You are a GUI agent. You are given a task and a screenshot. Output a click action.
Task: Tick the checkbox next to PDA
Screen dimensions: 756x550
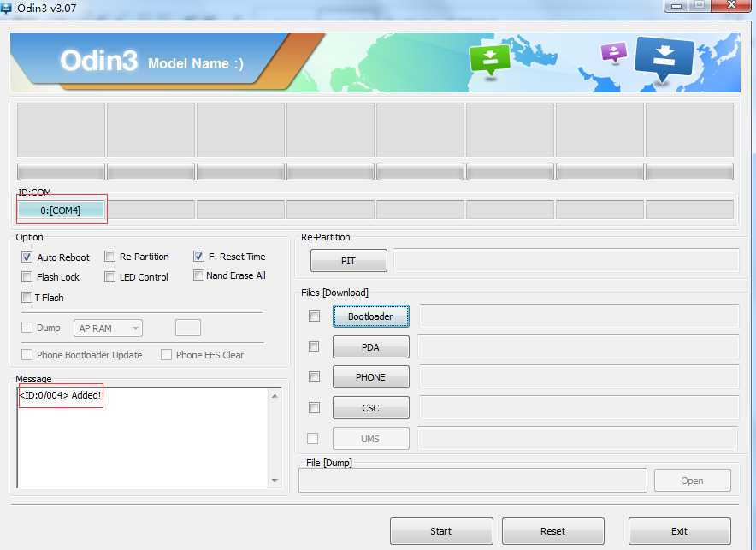click(314, 346)
